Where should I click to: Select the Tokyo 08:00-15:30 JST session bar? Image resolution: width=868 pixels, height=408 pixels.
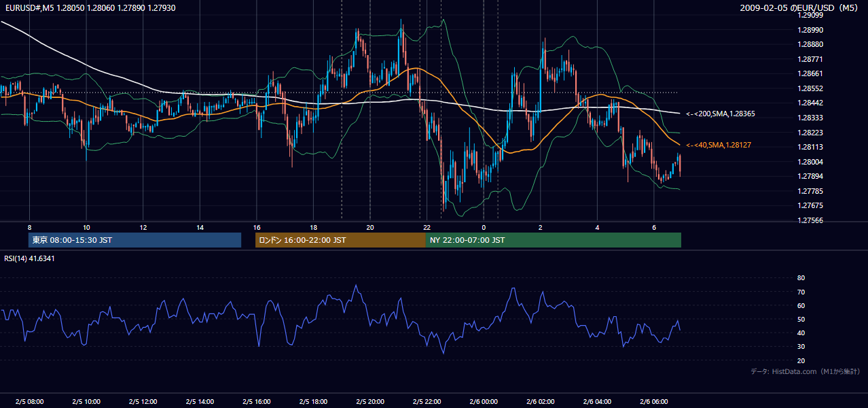pos(135,240)
